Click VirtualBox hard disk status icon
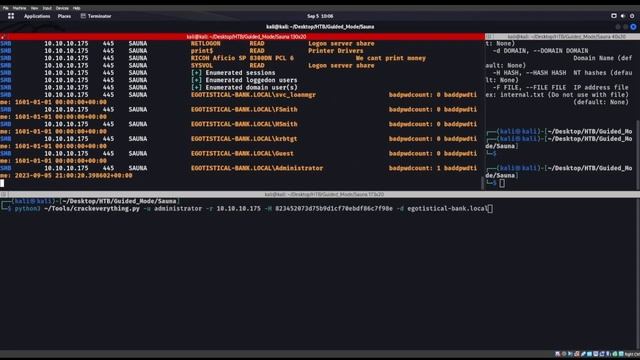Screen dimensions: 640x360 (558, 354)
